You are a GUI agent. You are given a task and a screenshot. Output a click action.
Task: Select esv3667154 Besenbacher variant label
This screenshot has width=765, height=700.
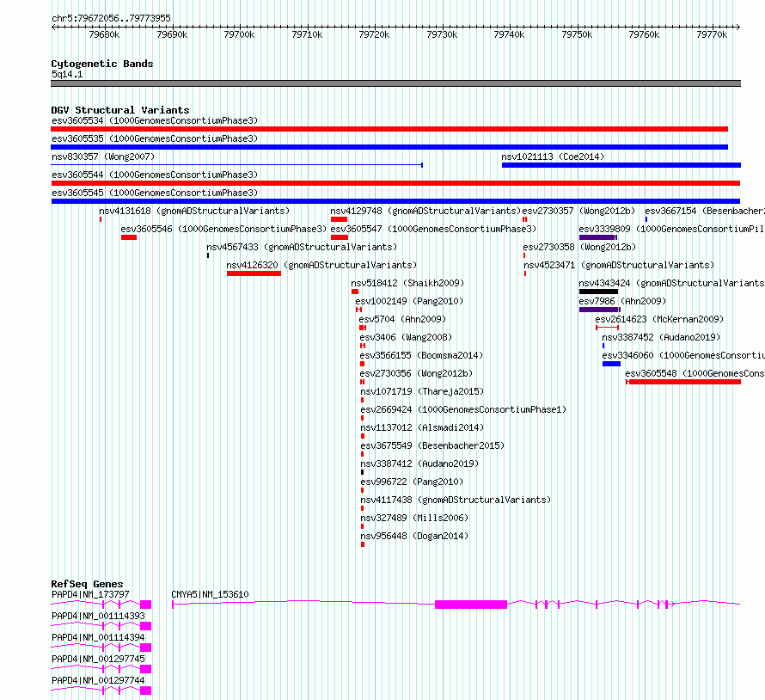click(x=705, y=211)
